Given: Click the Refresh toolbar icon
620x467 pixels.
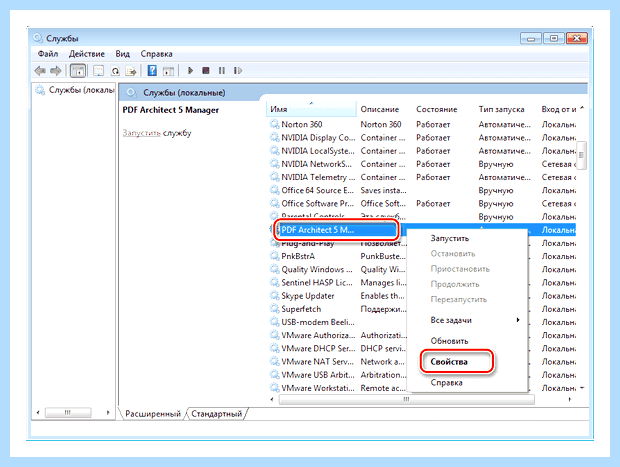Looking at the screenshot, I should pyautogui.click(x=115, y=71).
